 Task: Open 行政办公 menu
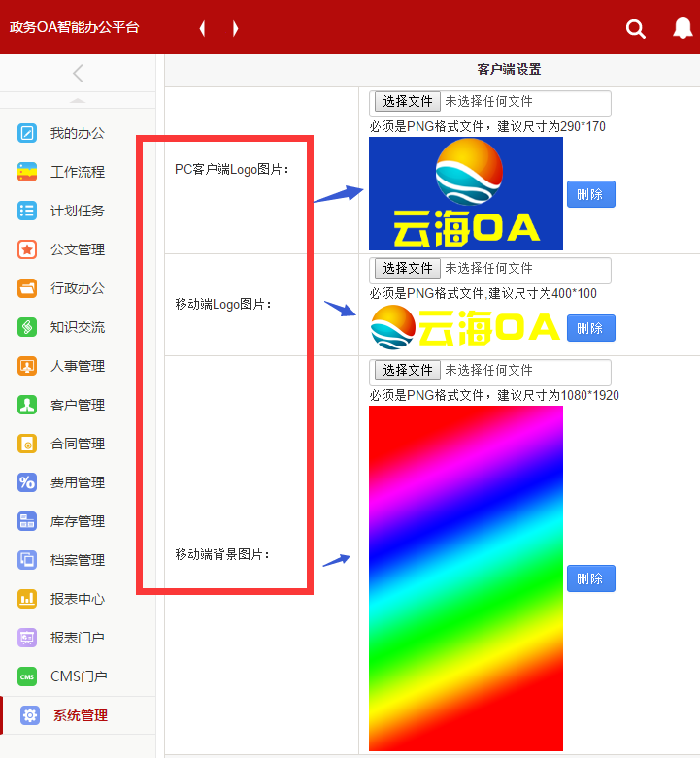click(x=78, y=288)
